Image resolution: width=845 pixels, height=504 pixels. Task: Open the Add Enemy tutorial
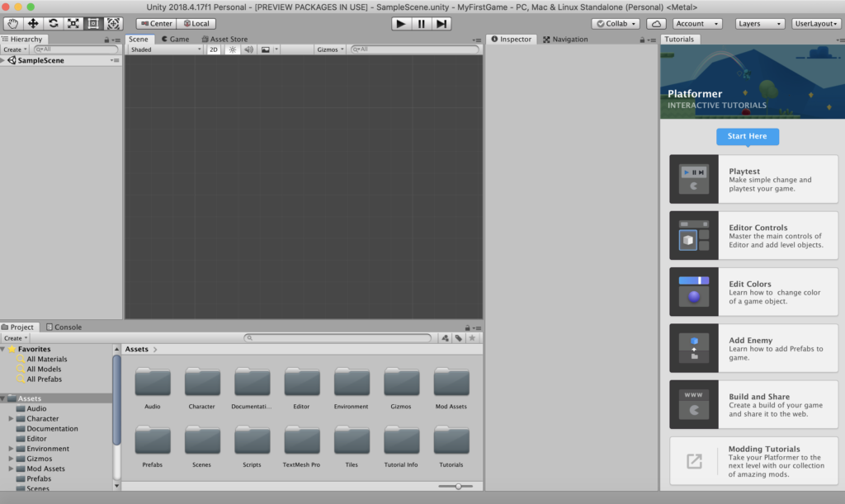click(753, 347)
